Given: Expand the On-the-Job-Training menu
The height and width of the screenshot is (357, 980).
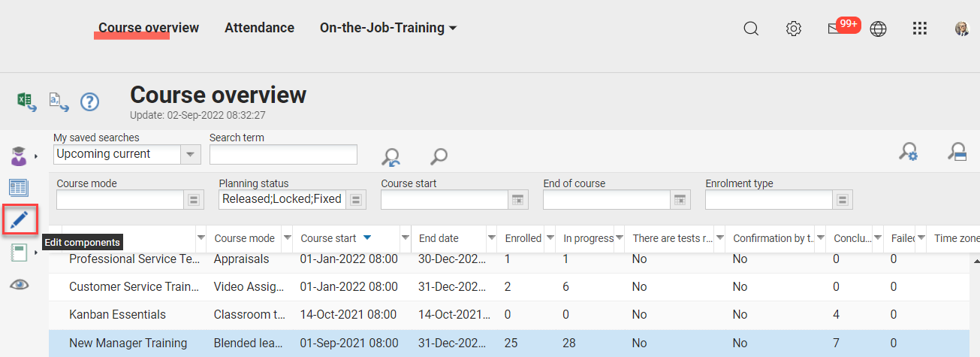Looking at the screenshot, I should pyautogui.click(x=388, y=28).
